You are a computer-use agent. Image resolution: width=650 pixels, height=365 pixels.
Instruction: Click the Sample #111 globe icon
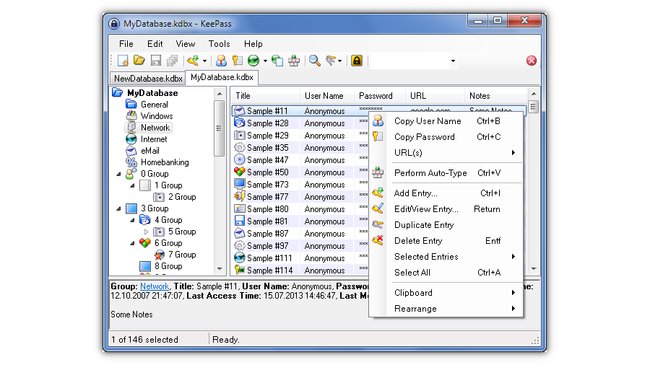[239, 258]
